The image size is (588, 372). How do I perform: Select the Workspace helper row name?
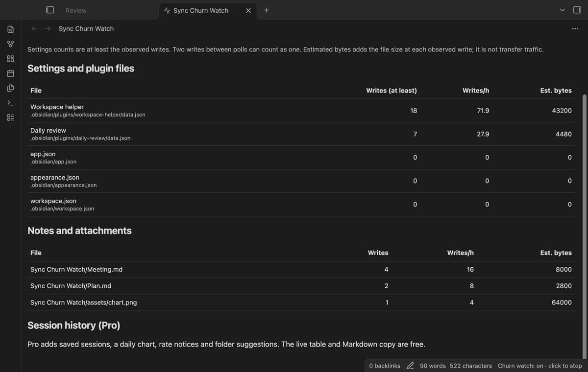coord(57,107)
